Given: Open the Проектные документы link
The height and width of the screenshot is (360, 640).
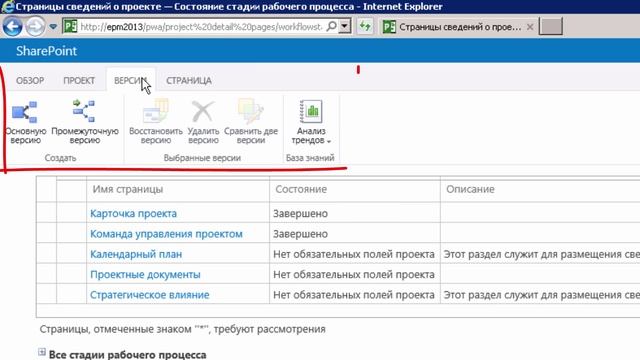Looking at the screenshot, I should 145,275.
